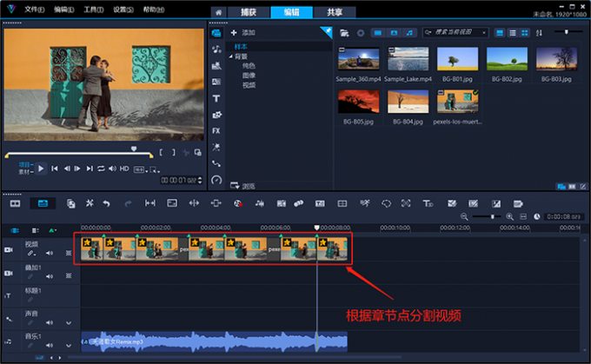Click the preview scrubber handle

pos(134,149)
